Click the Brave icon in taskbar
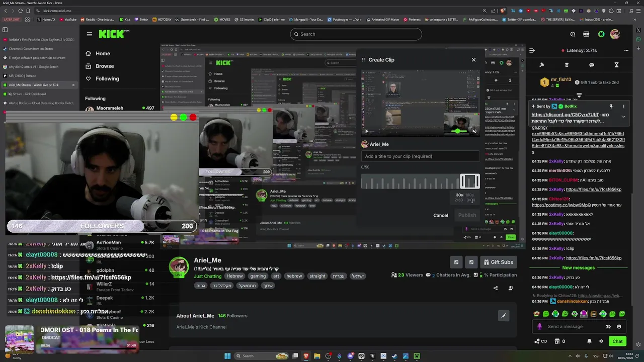This screenshot has width=644, height=362. coord(306,356)
